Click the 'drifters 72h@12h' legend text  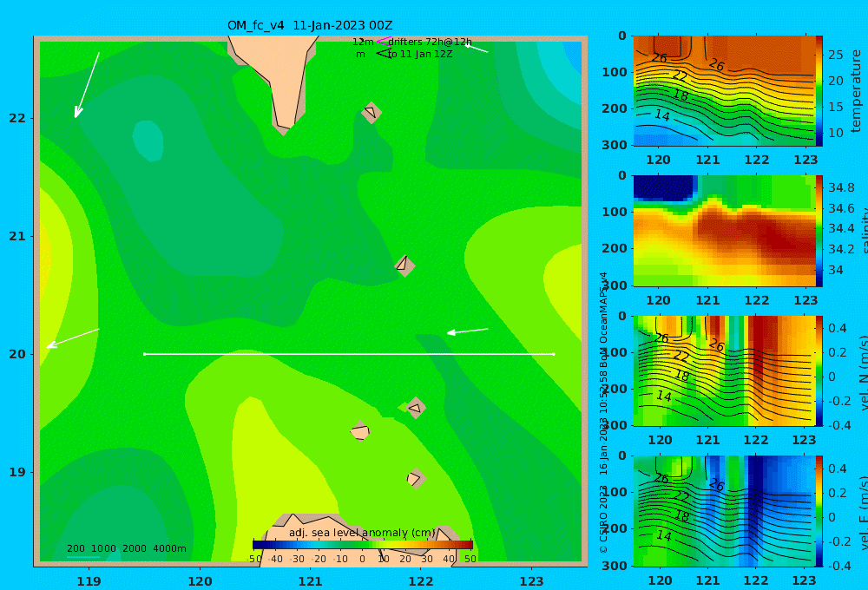click(x=431, y=42)
